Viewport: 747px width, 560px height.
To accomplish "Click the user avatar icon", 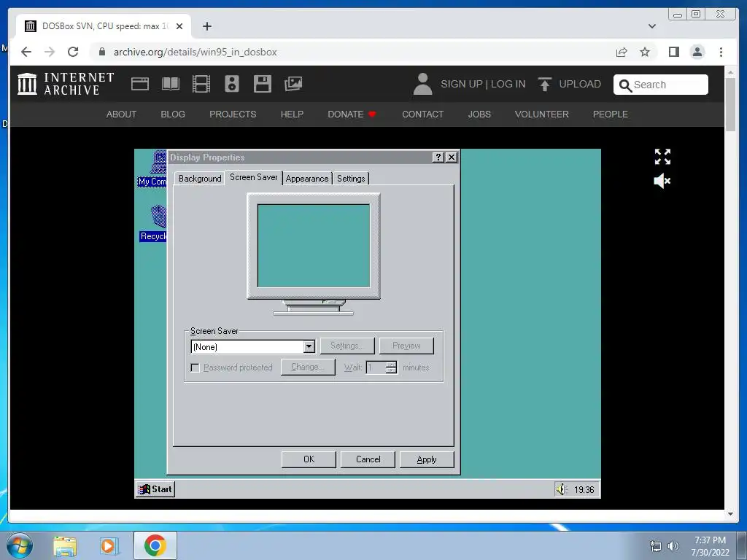I will tap(422, 85).
